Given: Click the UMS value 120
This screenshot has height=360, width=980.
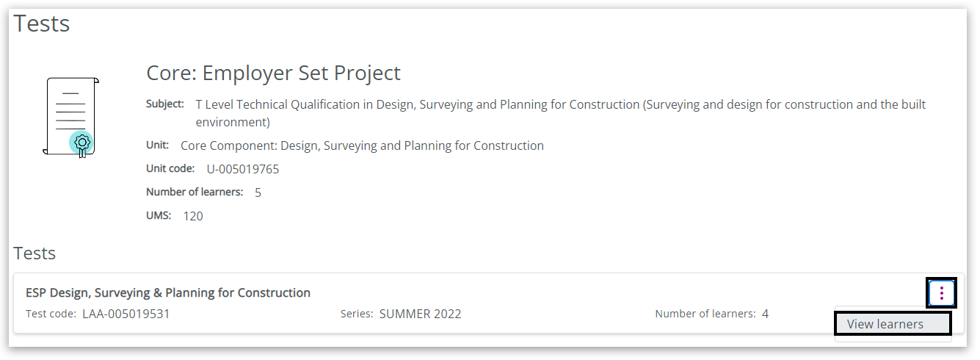Looking at the screenshot, I should pos(193,216).
